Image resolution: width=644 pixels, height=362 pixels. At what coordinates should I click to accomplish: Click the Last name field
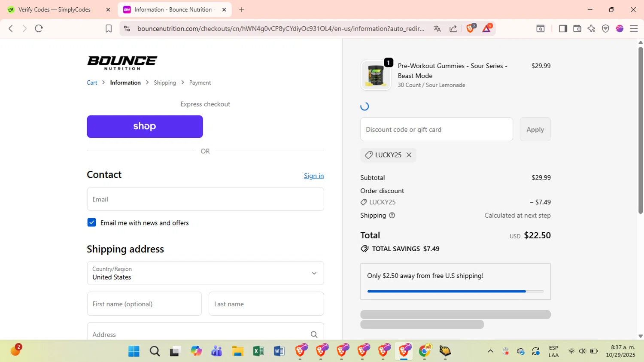pos(266,304)
